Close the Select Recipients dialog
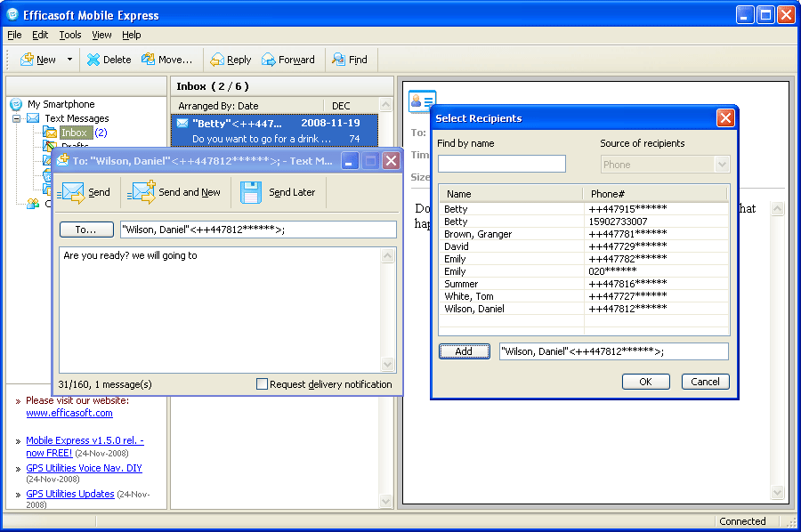Screen dimensions: 801x532 (x=725, y=118)
